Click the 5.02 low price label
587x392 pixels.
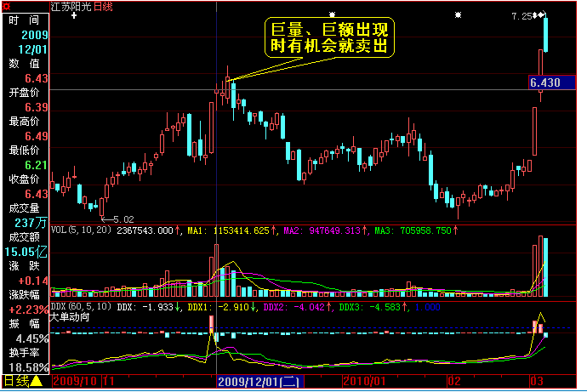point(123,219)
